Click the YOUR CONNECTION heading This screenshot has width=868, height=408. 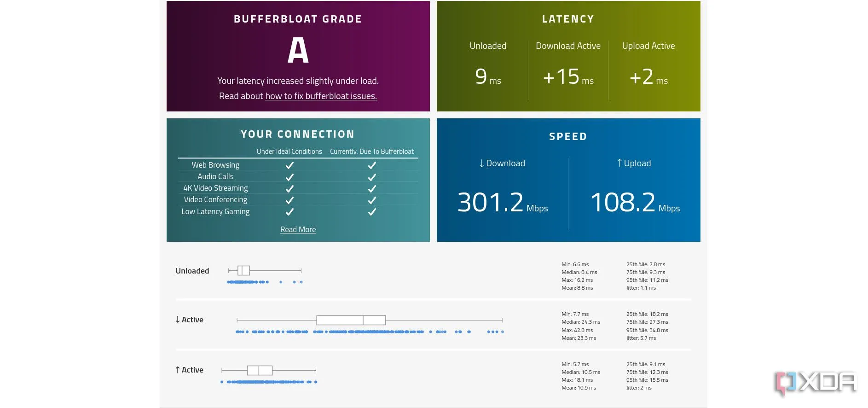[x=298, y=134]
